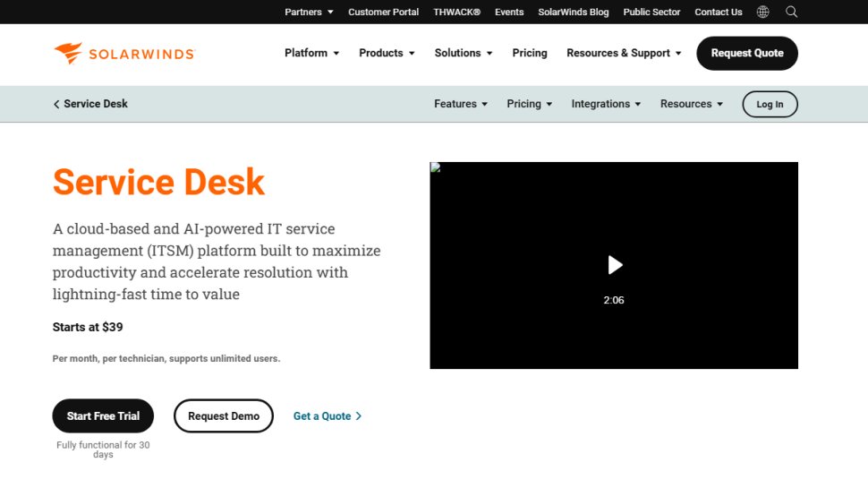Open the THWACK® link

(x=456, y=12)
